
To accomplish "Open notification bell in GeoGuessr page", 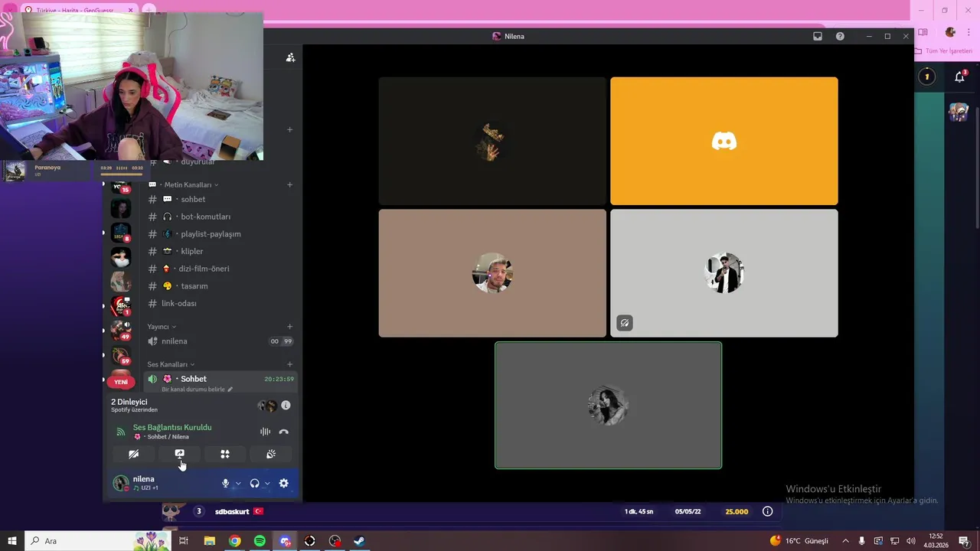I will click(959, 77).
